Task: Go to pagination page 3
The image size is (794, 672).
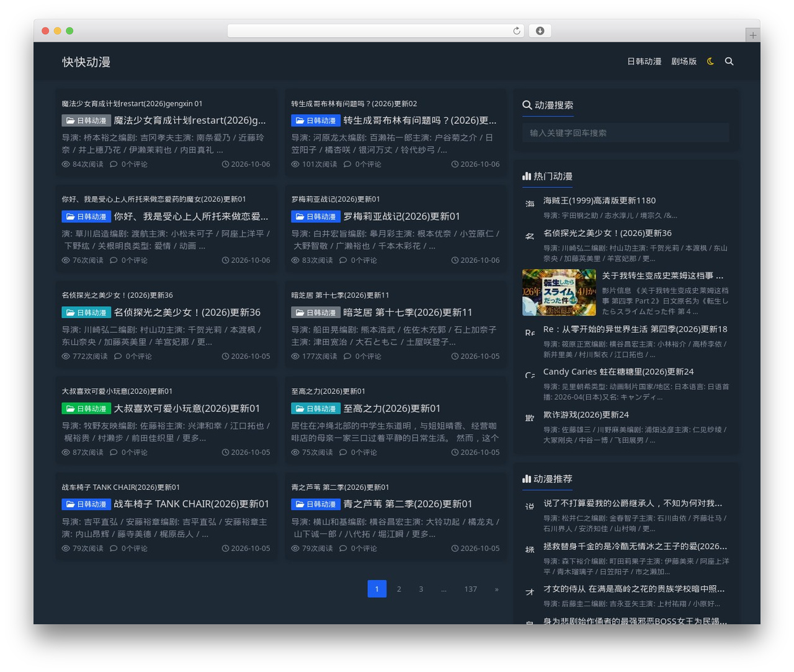Action: pos(421,589)
